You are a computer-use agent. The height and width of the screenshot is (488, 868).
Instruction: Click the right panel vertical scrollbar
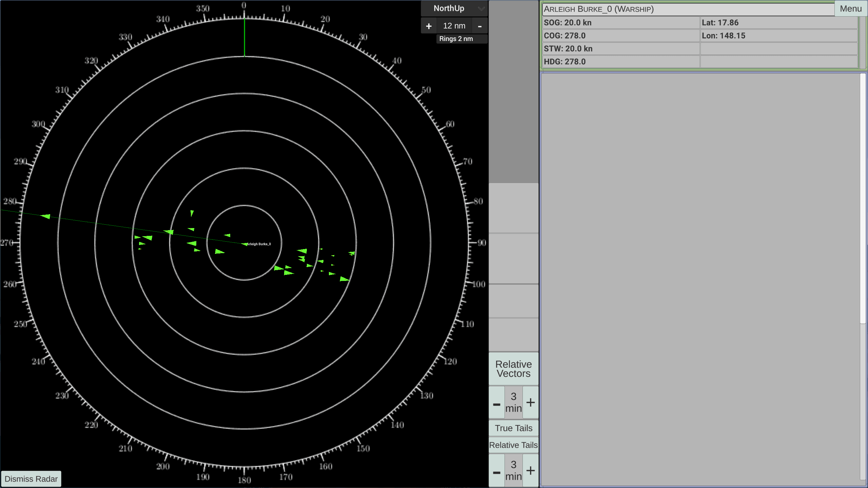pos(863,198)
